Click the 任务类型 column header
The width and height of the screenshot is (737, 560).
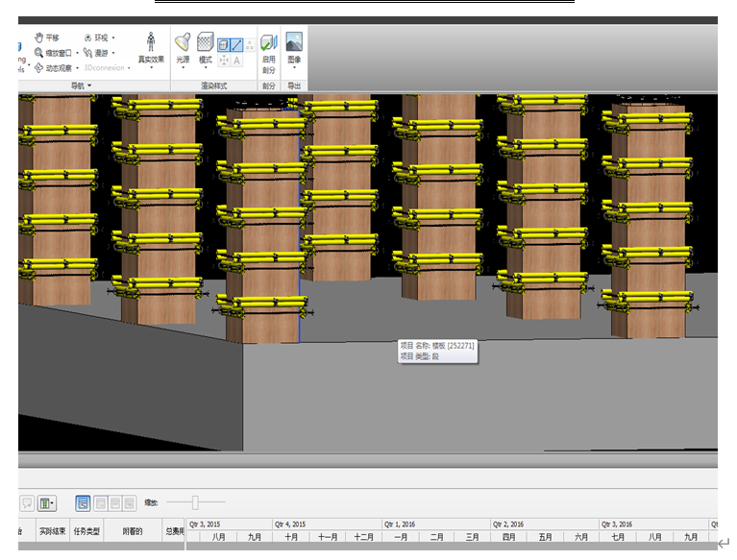coord(86,531)
